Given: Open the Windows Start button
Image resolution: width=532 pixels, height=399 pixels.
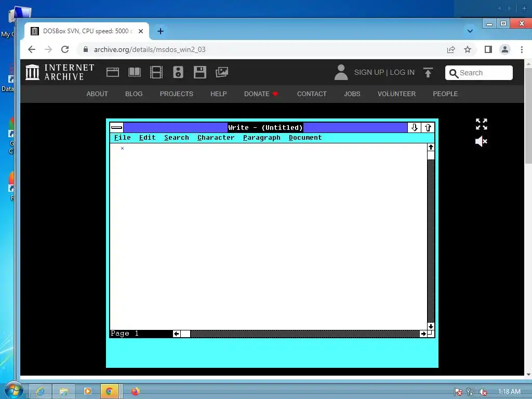Looking at the screenshot, I should click(14, 390).
